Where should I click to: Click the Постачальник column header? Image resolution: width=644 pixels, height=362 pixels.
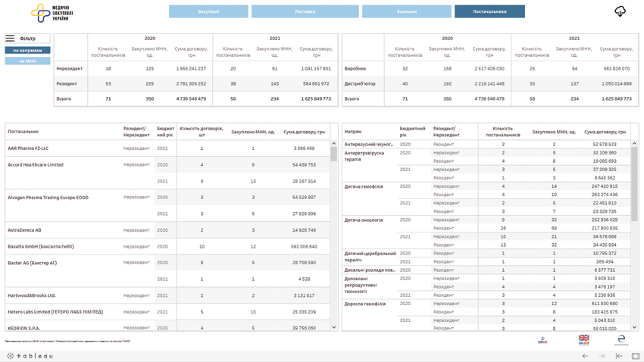23,132
